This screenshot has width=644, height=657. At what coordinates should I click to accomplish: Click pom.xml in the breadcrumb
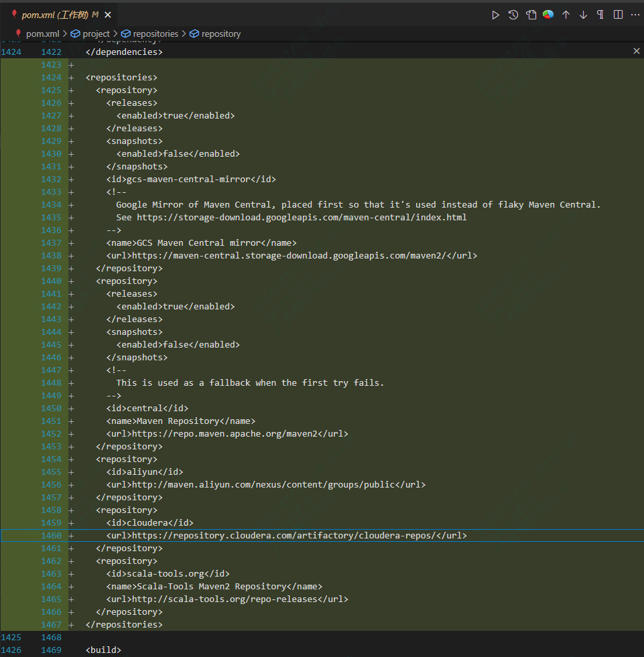pyautogui.click(x=42, y=34)
